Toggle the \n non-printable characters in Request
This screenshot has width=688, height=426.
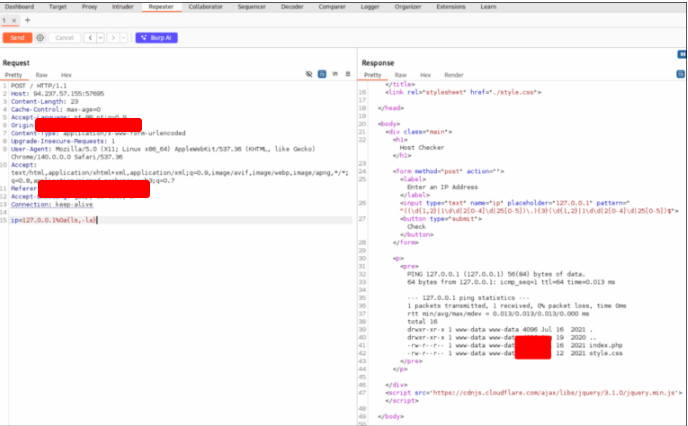point(335,75)
